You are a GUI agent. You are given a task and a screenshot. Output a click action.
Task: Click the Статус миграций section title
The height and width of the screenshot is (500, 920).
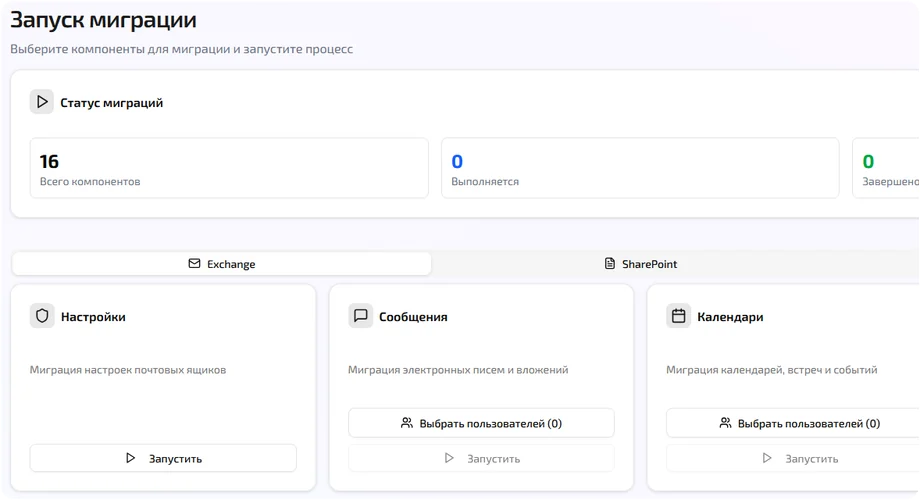(x=111, y=103)
